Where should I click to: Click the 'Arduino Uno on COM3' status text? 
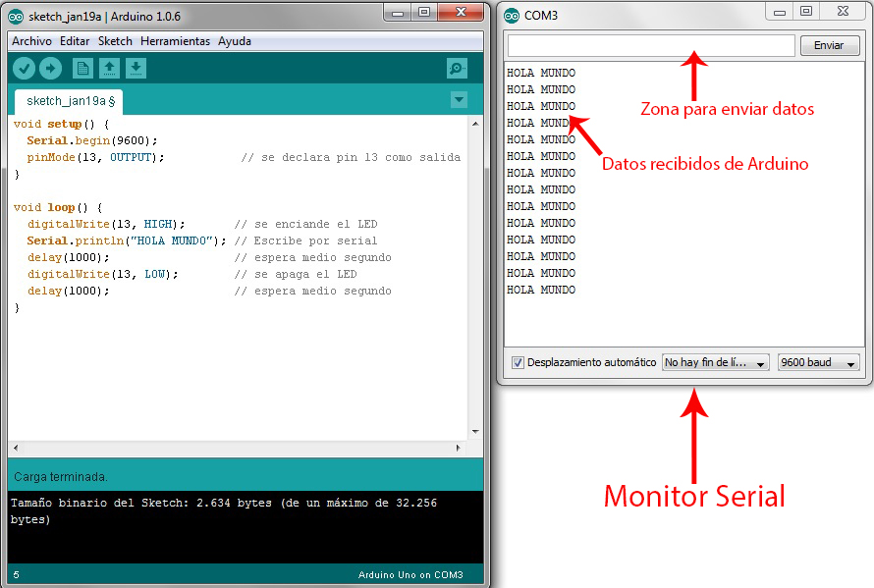(410, 574)
